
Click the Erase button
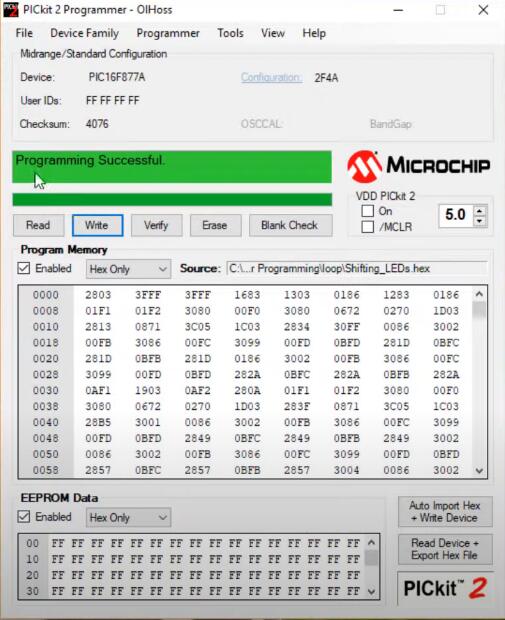click(x=215, y=225)
